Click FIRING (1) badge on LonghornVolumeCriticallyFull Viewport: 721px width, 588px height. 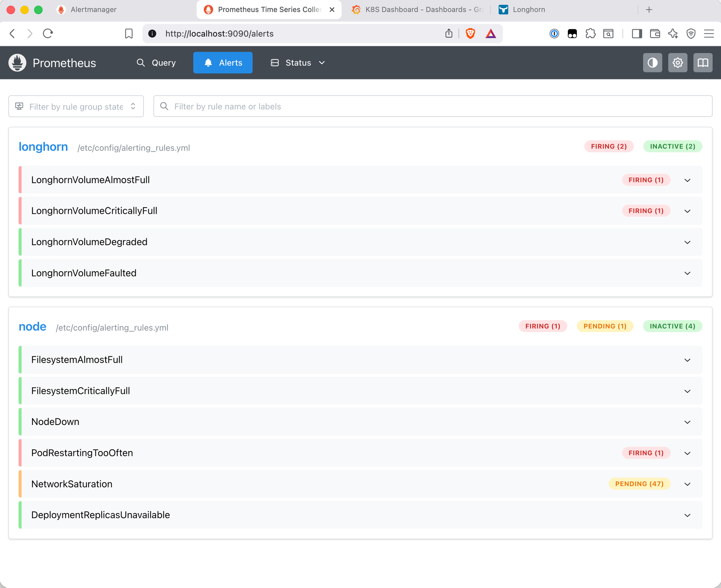[646, 211]
